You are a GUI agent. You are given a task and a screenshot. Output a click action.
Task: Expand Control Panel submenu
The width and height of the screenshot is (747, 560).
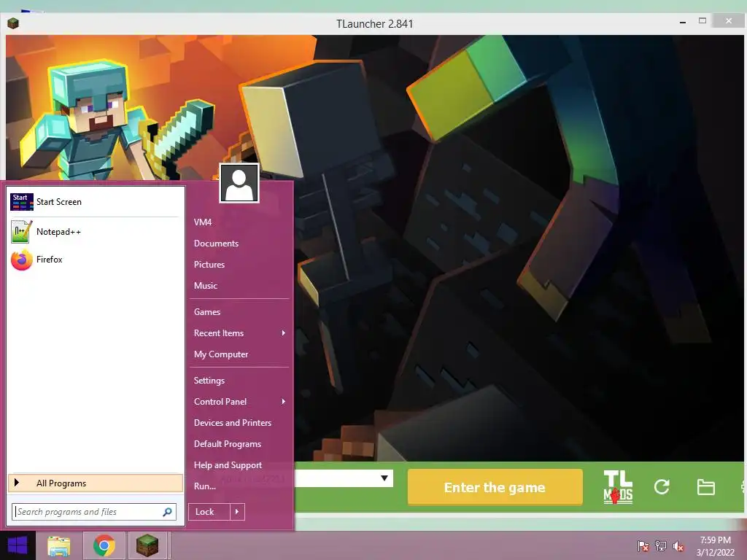[239, 402]
